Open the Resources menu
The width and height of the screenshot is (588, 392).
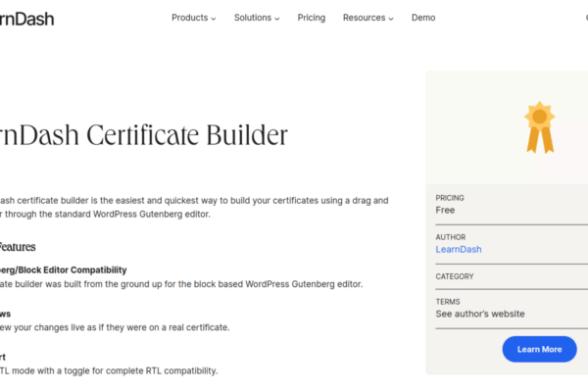[367, 18]
